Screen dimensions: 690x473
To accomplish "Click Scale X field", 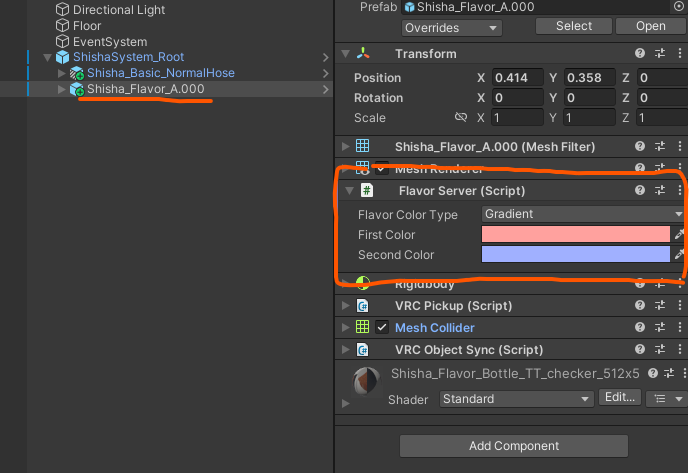I will (518, 118).
